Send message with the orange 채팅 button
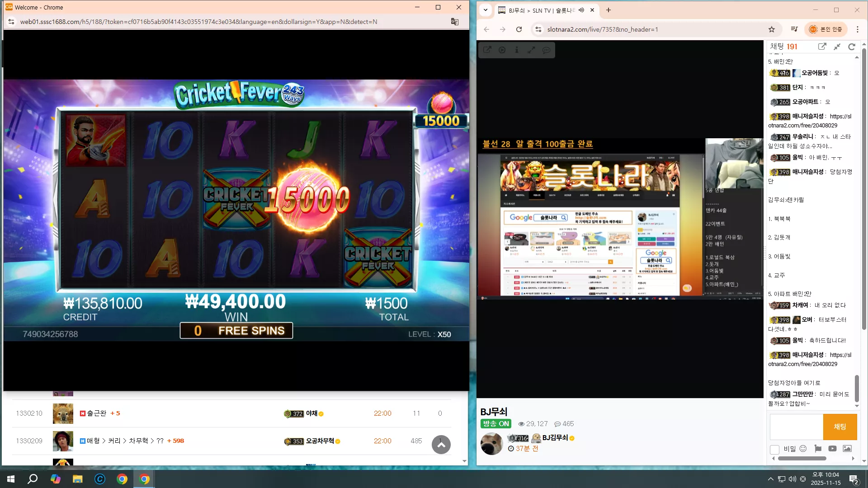 click(840, 427)
